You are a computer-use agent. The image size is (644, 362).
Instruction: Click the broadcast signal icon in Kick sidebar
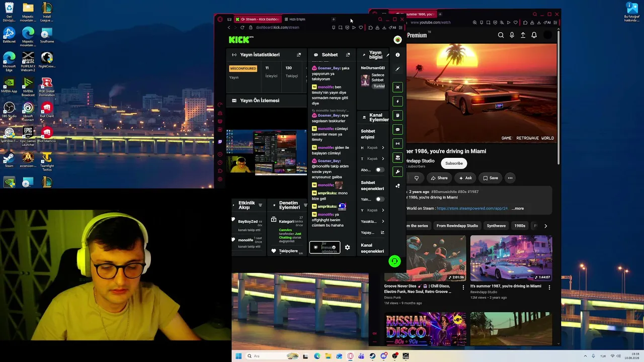click(x=397, y=143)
